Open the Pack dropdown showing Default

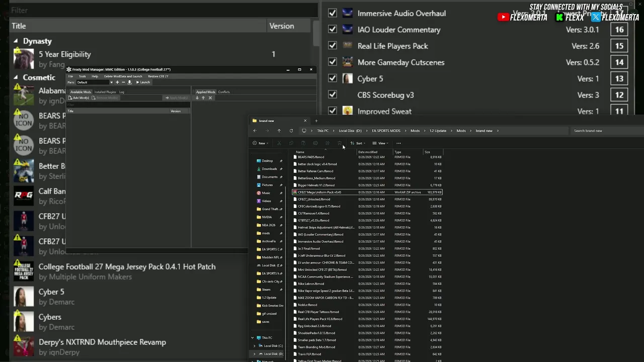click(x=95, y=82)
